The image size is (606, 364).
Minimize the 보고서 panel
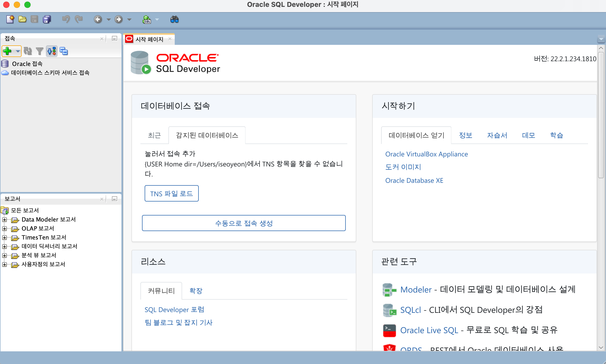tap(115, 199)
